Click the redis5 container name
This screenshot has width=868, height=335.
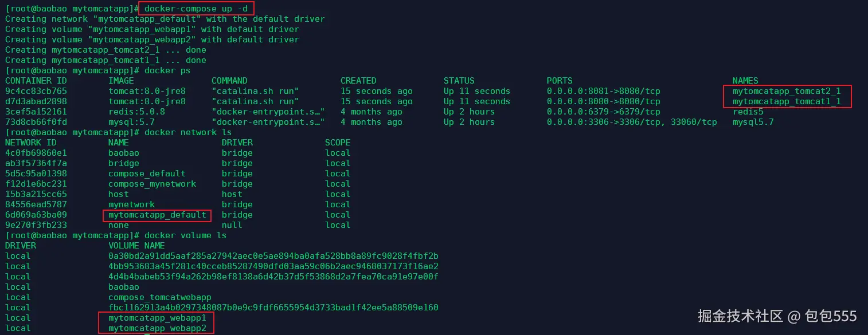click(748, 112)
